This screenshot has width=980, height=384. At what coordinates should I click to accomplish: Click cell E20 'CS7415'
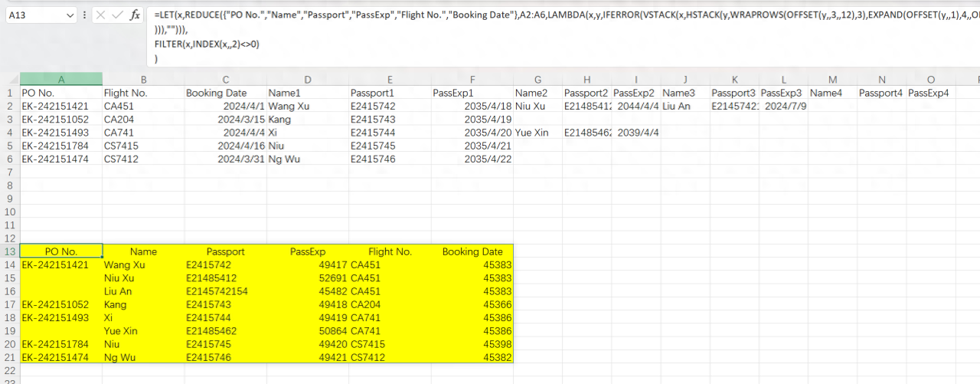pos(390,344)
